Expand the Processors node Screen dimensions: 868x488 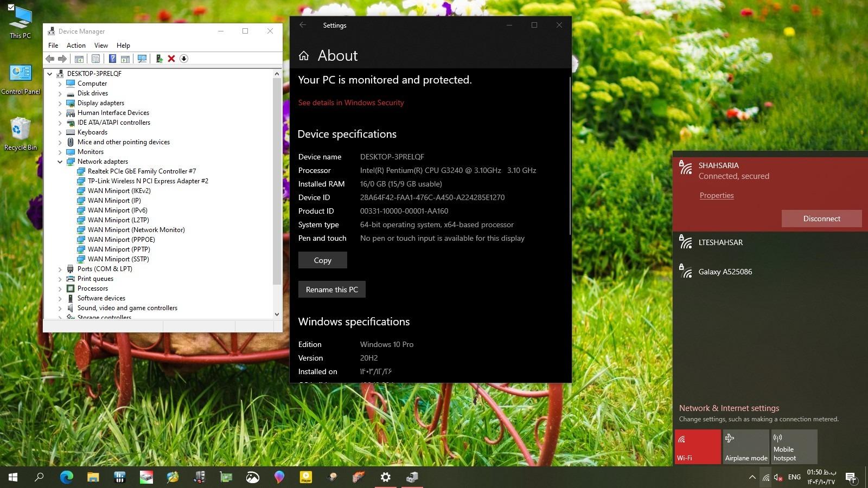point(60,288)
